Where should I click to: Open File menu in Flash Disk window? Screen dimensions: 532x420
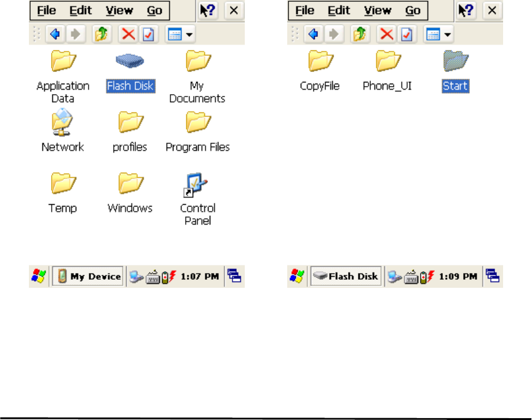pos(304,10)
